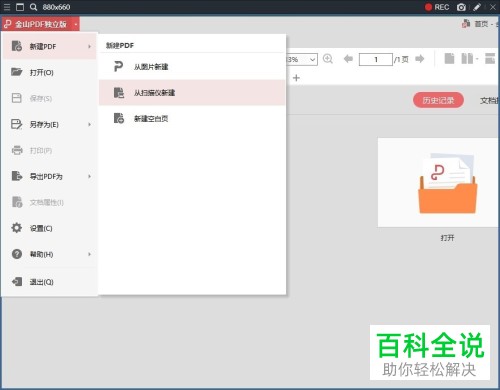Click the save-as icon beside 另存为(E)
This screenshot has width=500, height=390.
tap(17, 124)
